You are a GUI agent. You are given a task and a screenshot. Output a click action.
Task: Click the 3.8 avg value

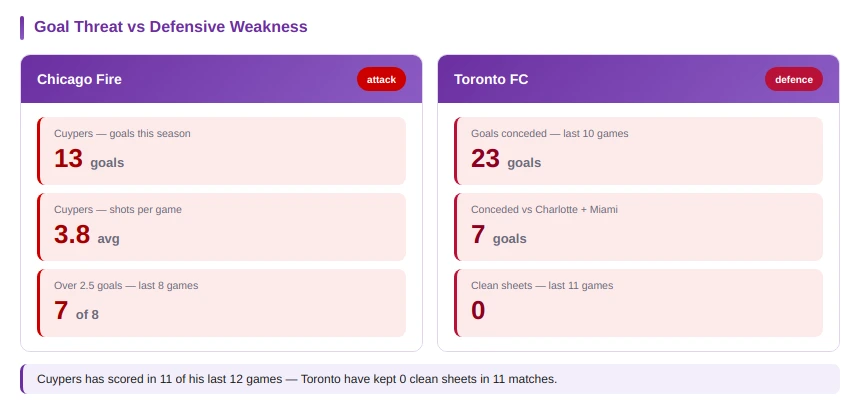[87, 236]
